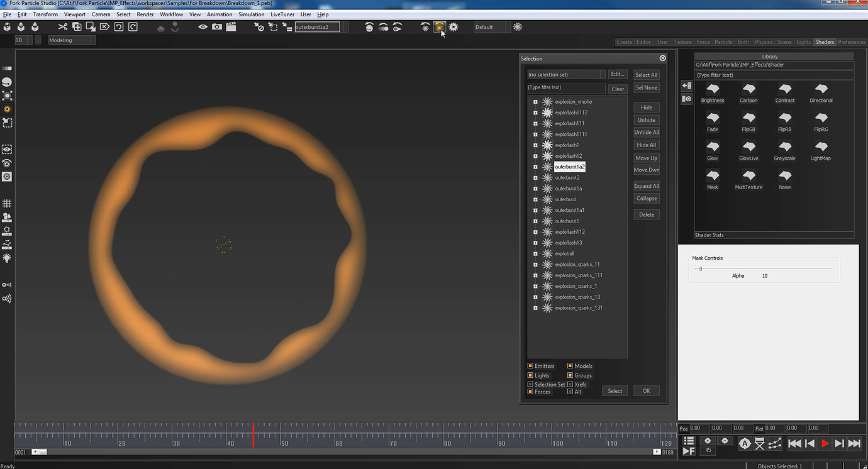Viewport: 868px width, 469px height.
Task: Open the curve editor graph icon
Action: click(x=775, y=443)
